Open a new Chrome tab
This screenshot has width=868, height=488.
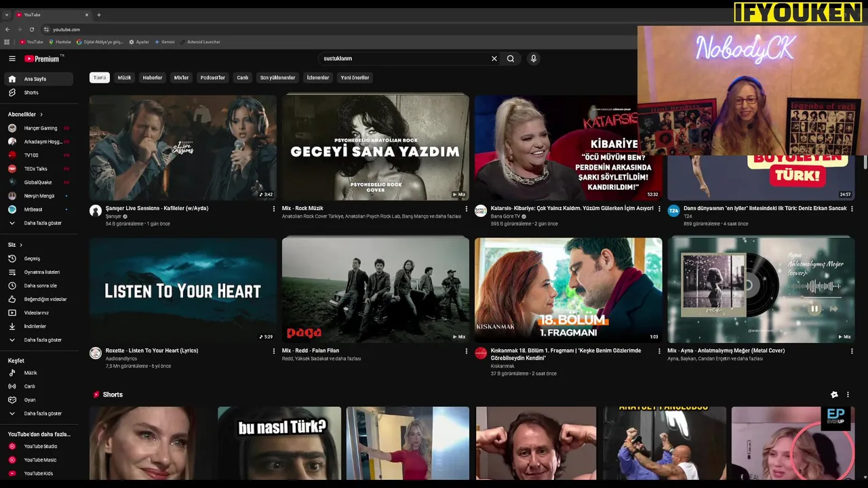click(98, 14)
